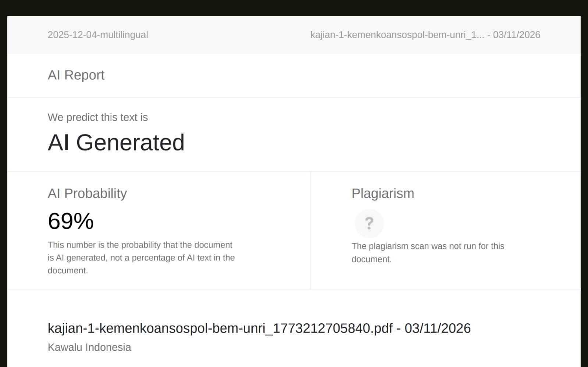The width and height of the screenshot is (588, 367).
Task: Click the black top bar above the report
Action: coord(294,7)
